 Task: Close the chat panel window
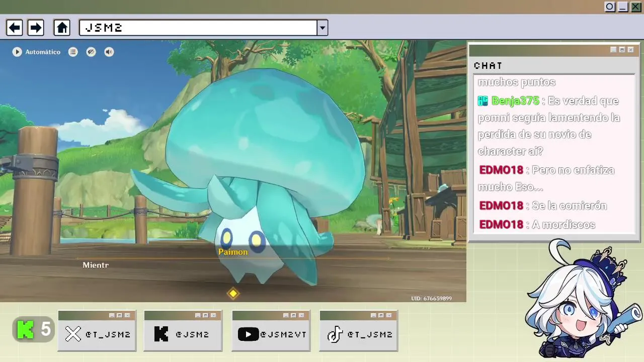pos(630,50)
